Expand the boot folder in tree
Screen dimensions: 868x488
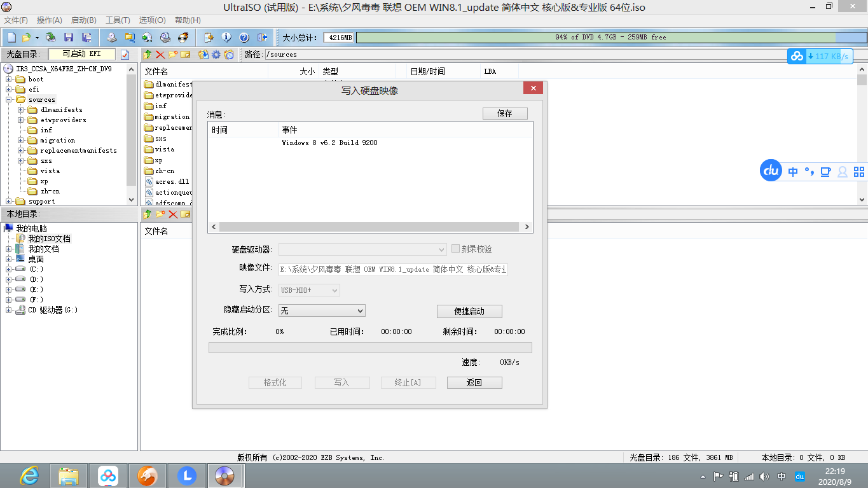coord(9,79)
